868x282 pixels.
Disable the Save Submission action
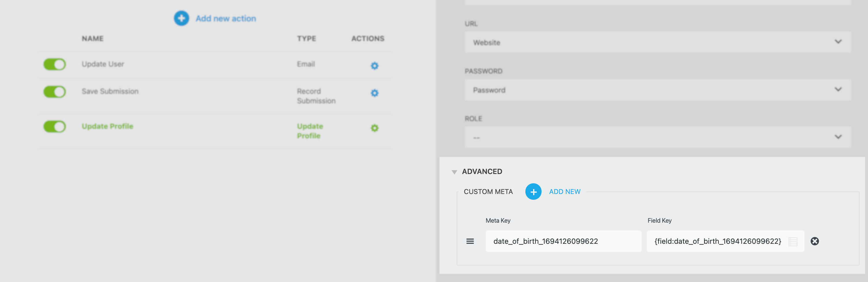pyautogui.click(x=55, y=92)
